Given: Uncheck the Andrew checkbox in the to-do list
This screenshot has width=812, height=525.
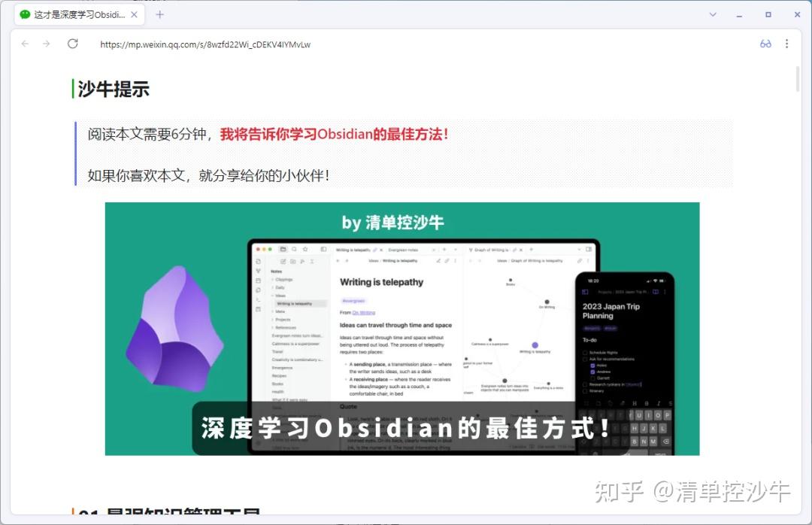Looking at the screenshot, I should (592, 372).
